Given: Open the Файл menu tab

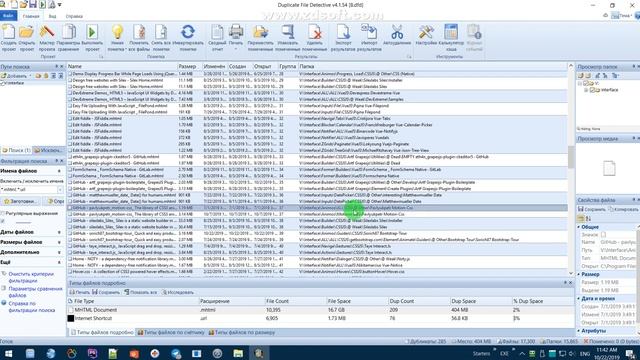Looking at the screenshot, I should 8,16.
